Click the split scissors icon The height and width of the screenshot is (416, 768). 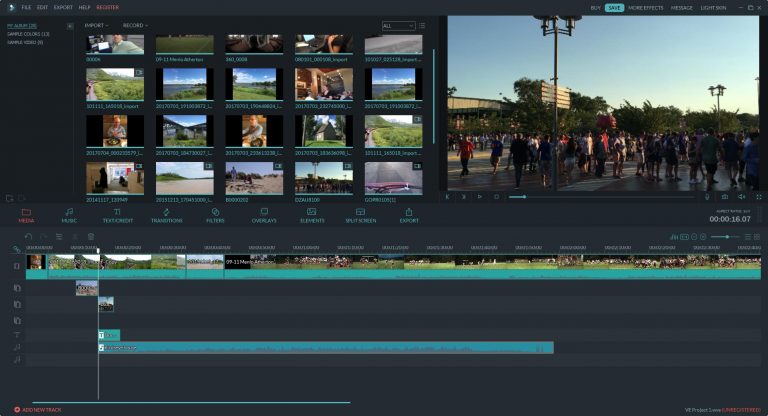pos(75,237)
